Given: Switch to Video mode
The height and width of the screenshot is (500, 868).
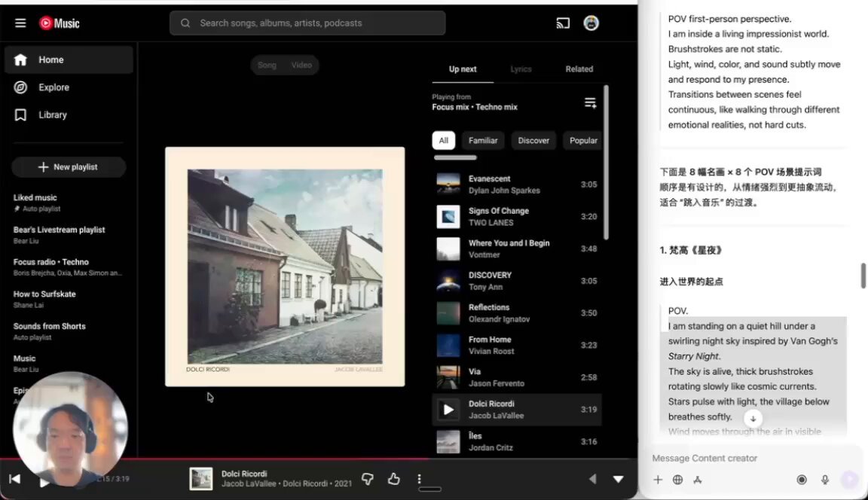Looking at the screenshot, I should click(x=301, y=66).
